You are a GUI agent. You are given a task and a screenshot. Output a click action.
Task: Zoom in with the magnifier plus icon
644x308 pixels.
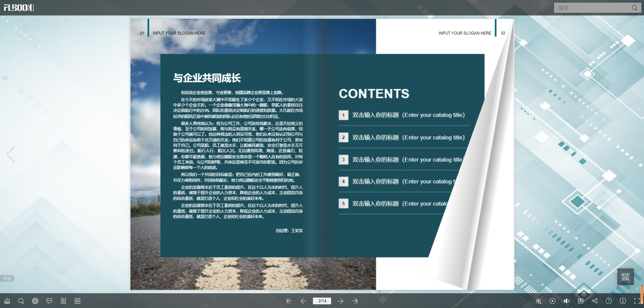538,301
